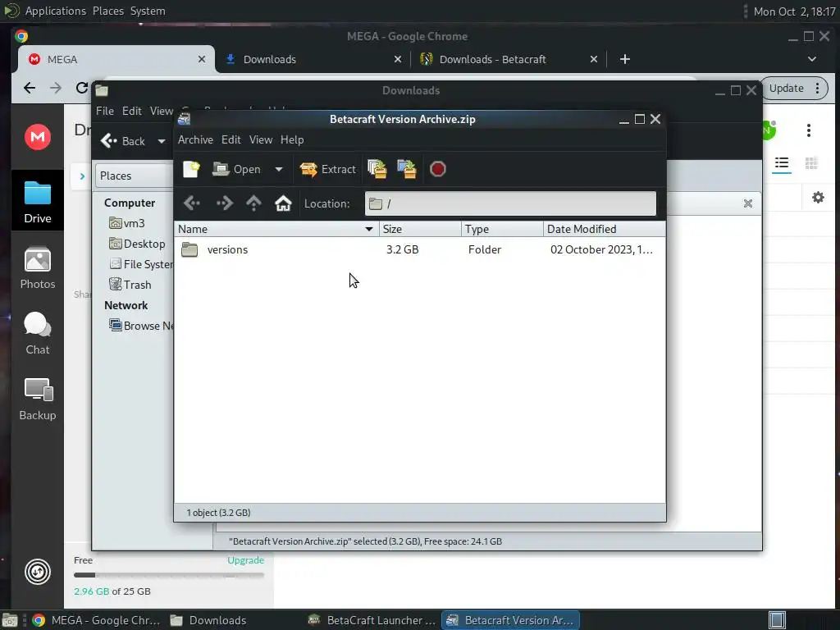Click Chrome's forward navigation arrow
This screenshot has width=840, height=630.
click(x=56, y=88)
